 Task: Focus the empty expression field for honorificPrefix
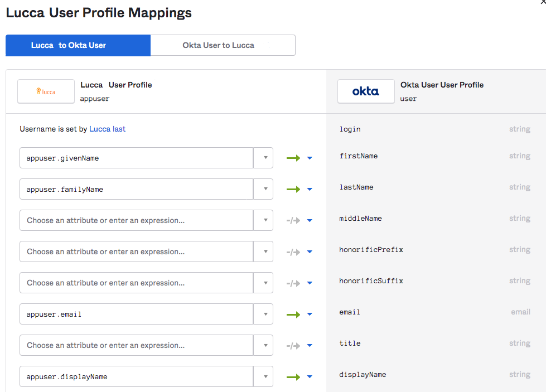pos(137,251)
